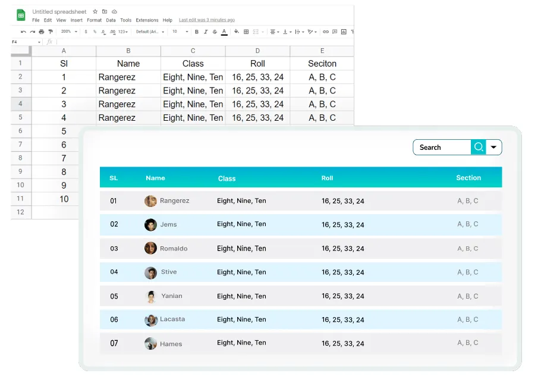Open the vertical align dropdown
The height and width of the screenshot is (392, 544).
click(x=287, y=32)
